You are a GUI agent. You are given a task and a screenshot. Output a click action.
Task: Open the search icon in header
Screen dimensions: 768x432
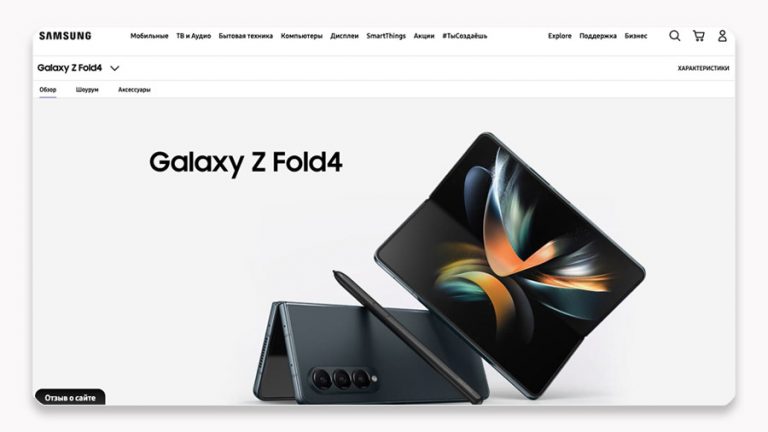coord(674,36)
